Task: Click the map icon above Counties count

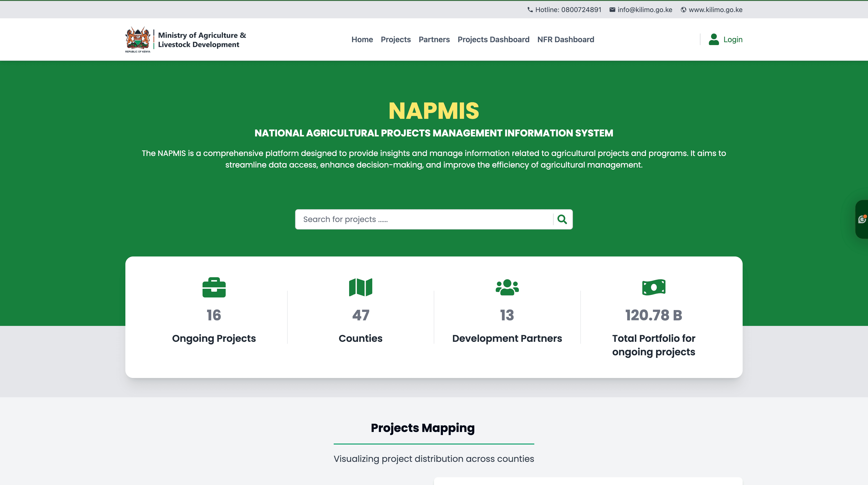Action: point(360,287)
